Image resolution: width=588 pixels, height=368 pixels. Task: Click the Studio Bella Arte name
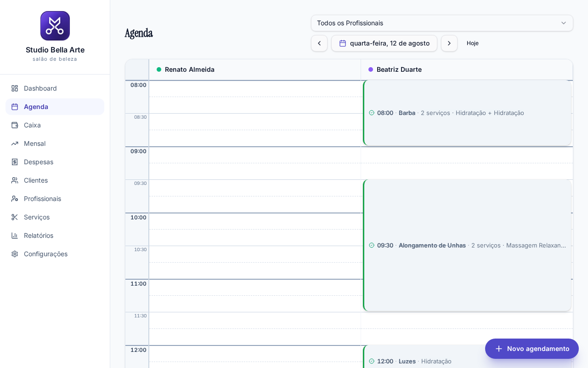coord(55,50)
